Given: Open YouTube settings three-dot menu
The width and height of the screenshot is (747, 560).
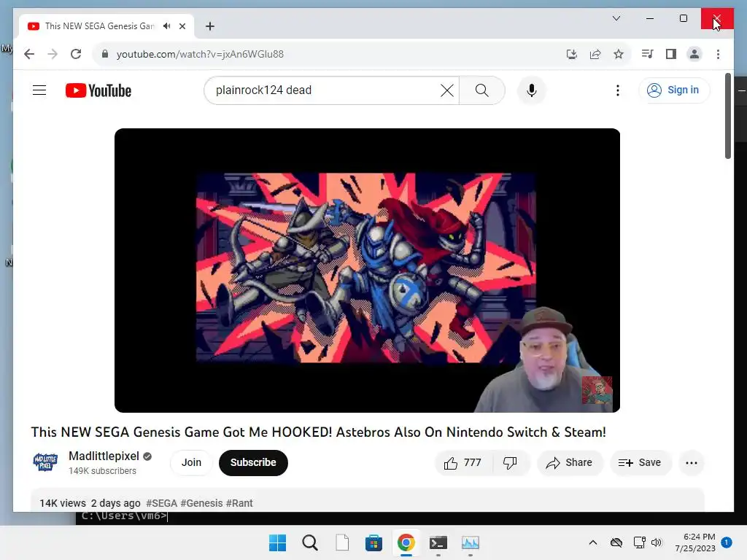Looking at the screenshot, I should point(617,90).
